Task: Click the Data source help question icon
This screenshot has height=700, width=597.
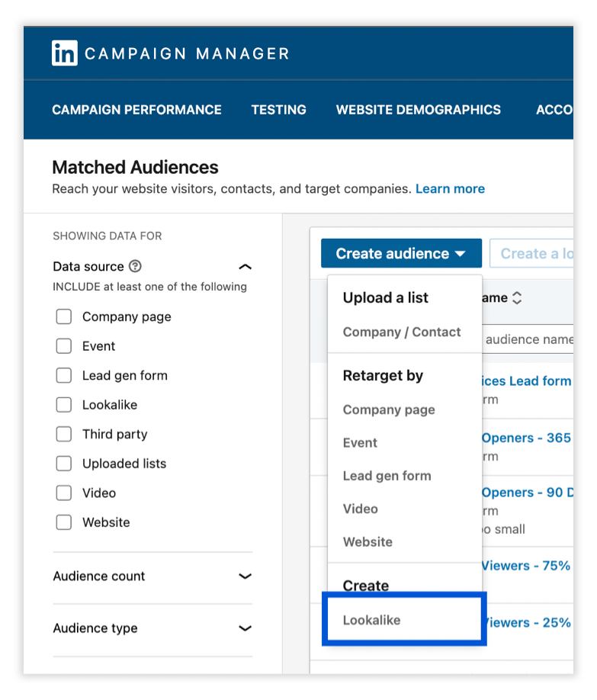Action: (135, 267)
